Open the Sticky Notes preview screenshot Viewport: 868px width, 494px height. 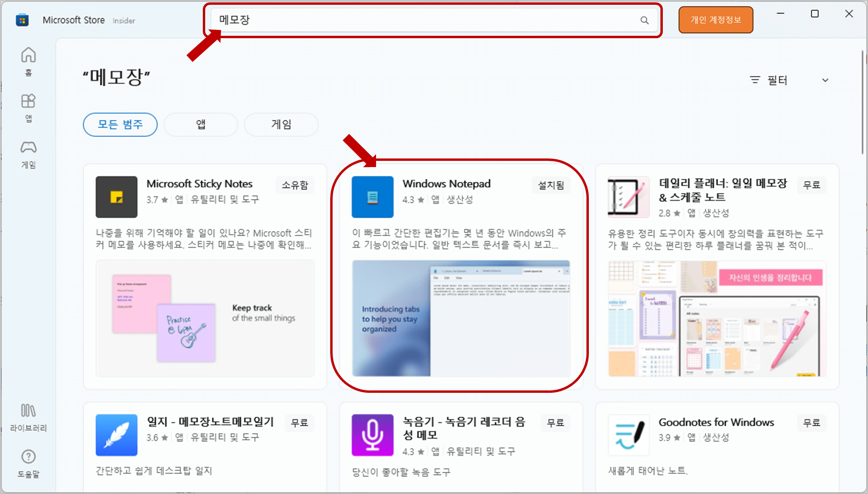(205, 318)
